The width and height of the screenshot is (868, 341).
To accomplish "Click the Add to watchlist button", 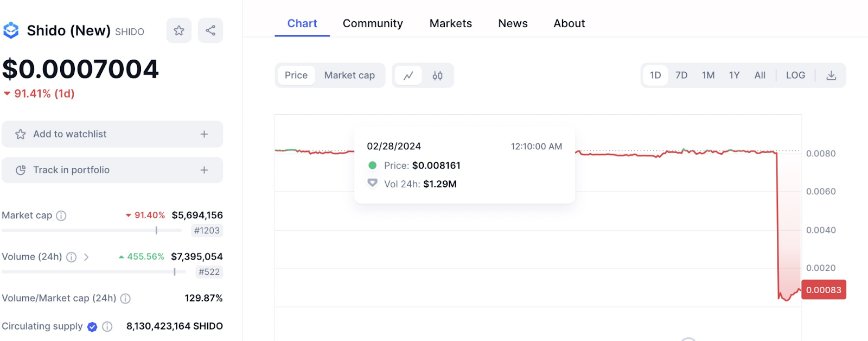I will [x=112, y=134].
